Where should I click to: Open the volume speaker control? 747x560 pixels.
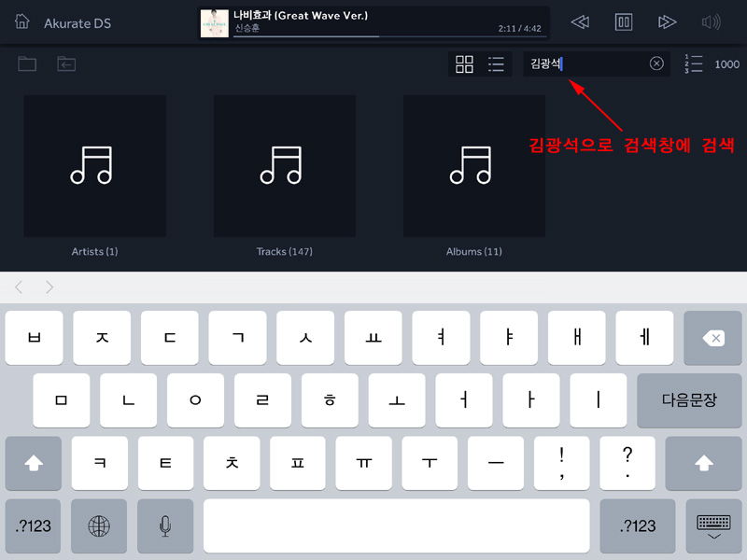tap(712, 21)
